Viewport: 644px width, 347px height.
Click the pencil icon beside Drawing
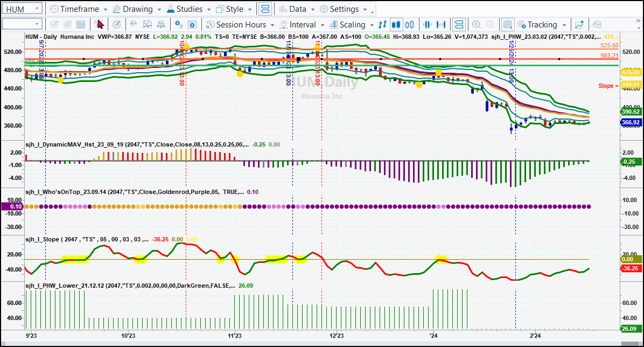117,9
